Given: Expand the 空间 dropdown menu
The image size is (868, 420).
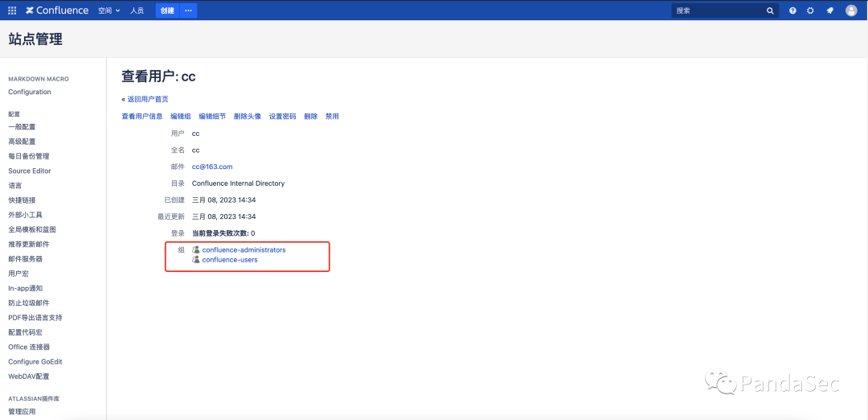Looking at the screenshot, I should (x=109, y=10).
